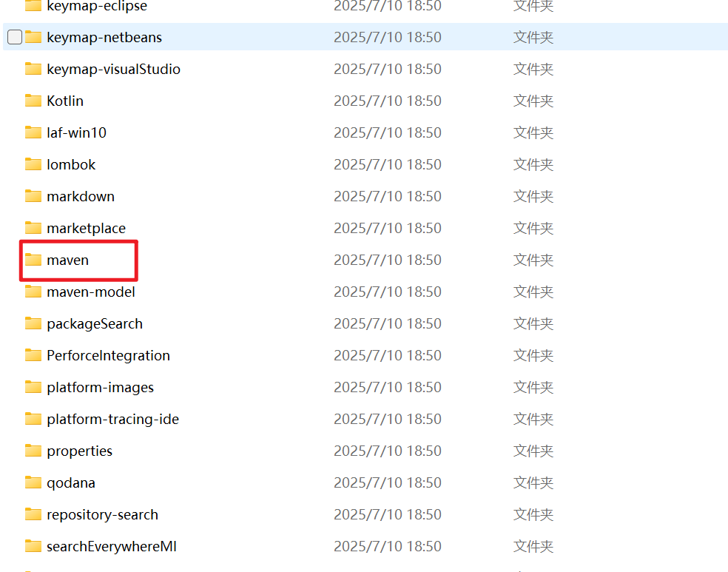
Task: Select the laf-win10 folder name
Action: 77,132
